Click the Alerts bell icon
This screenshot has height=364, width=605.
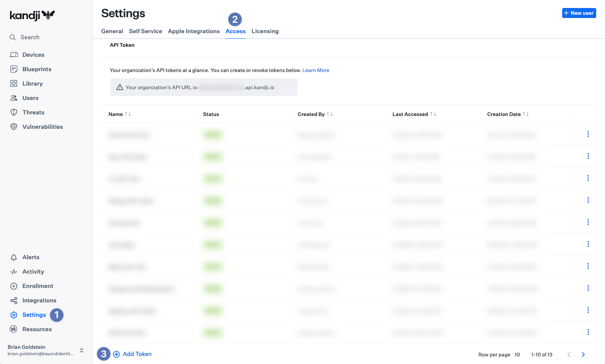click(14, 257)
